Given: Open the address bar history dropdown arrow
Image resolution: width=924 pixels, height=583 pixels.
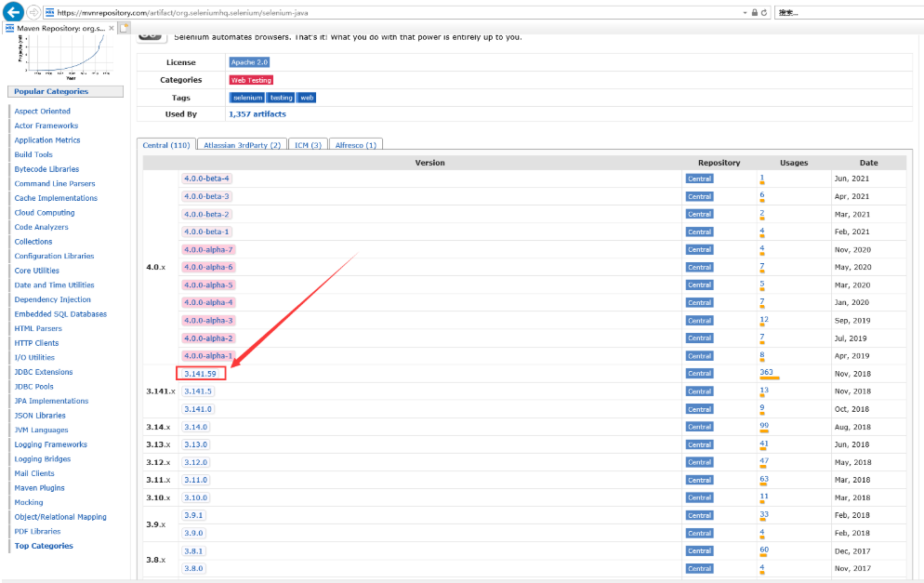Looking at the screenshot, I should coord(745,12).
